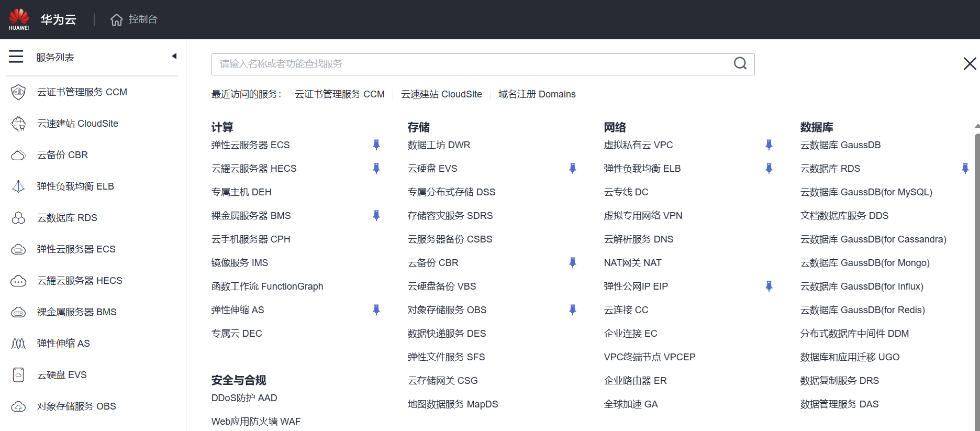Click the AS auto scaling sidebar icon
This screenshot has width=980, height=431.
18,344
